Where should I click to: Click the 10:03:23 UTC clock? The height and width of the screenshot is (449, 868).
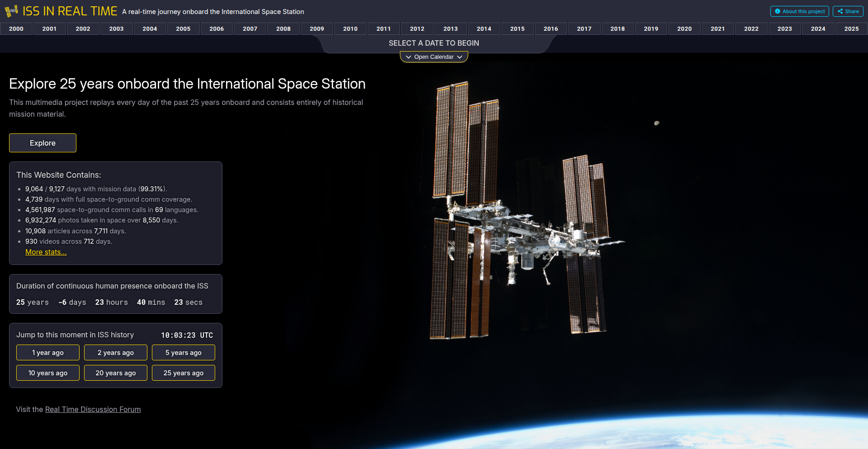coord(187,336)
